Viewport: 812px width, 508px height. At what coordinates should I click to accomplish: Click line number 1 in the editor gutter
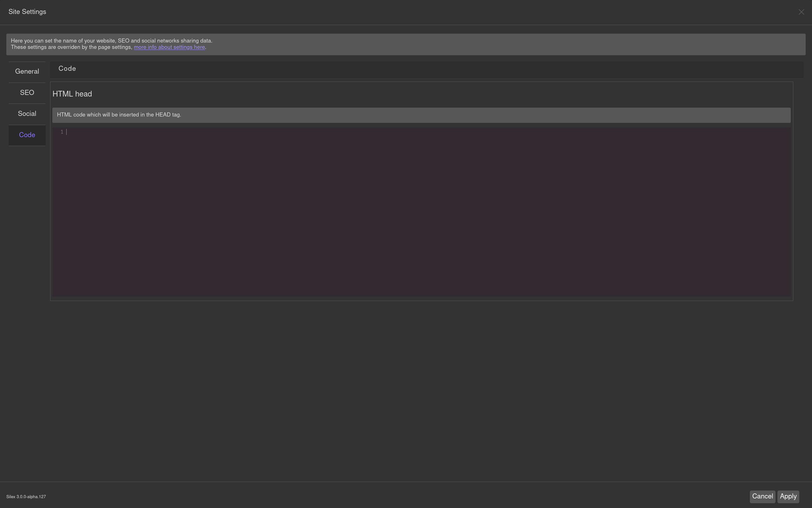62,132
